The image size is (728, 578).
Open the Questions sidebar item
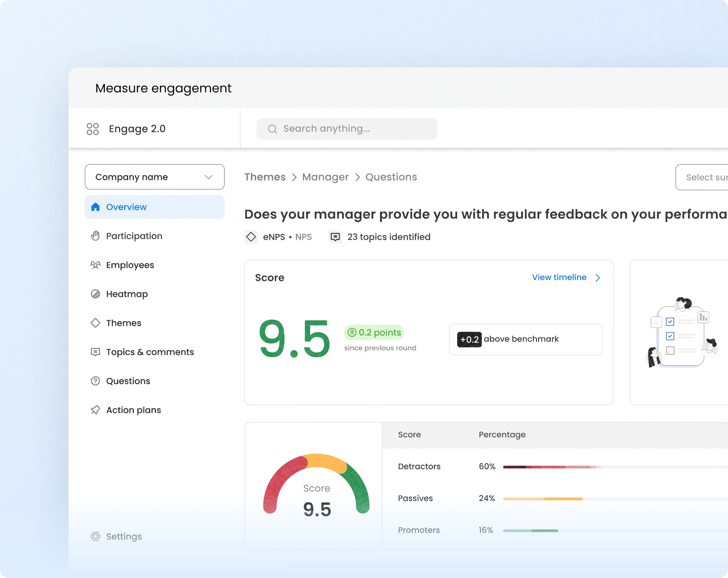(128, 381)
